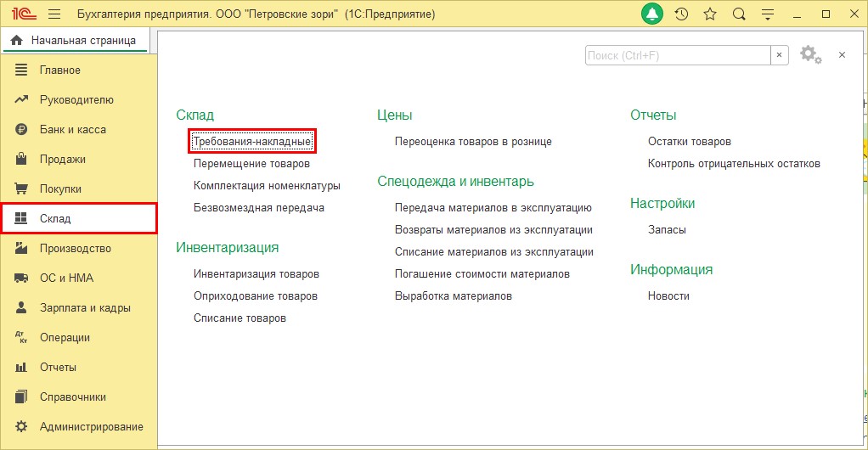
Task: Open Инвентаризация товаров link
Action: [x=256, y=274]
